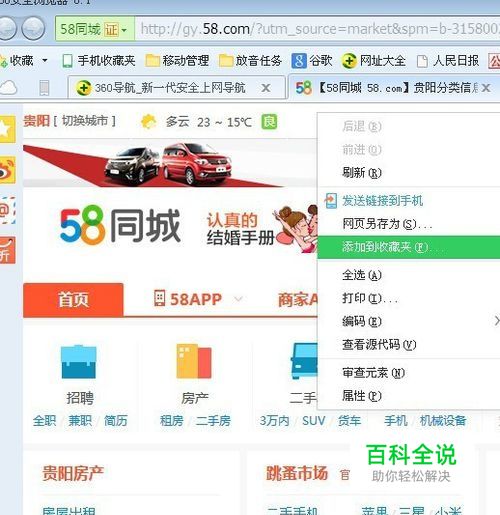Click the 房产 building icon
The height and width of the screenshot is (515, 500).
pos(194,361)
